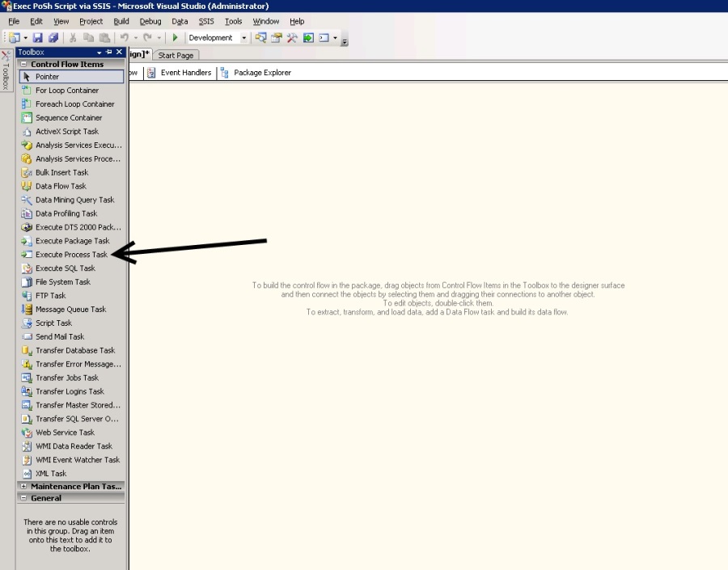Open the Development configuration dropdown

[243, 38]
